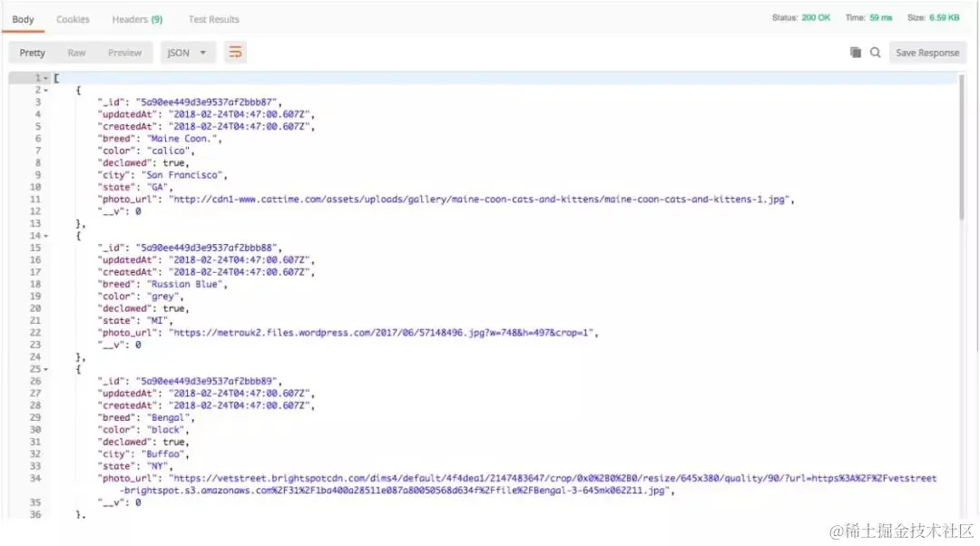Collapse the object at line 25
The image size is (980, 546).
pos(45,369)
